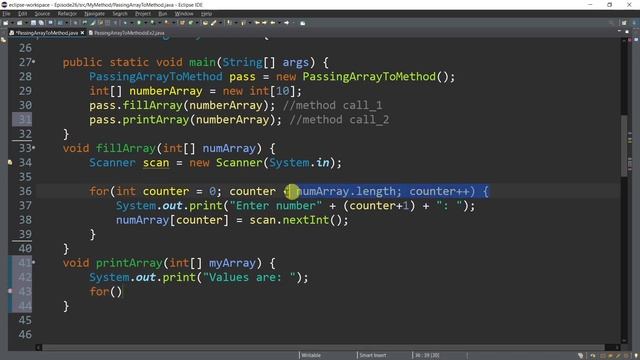
Task: Place cursor inside for() on line 43
Action: (x=115, y=292)
